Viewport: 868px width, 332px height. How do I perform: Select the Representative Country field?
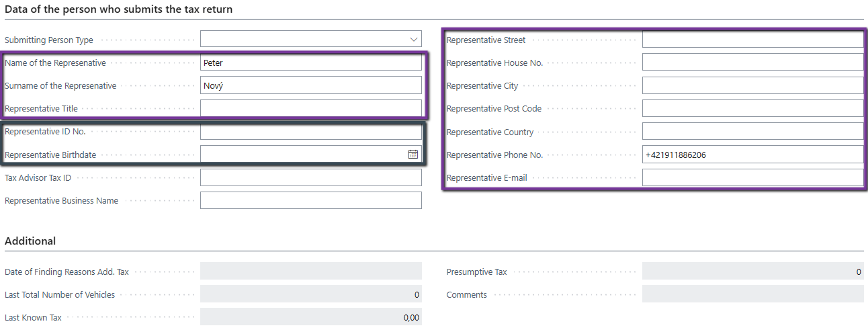click(x=752, y=132)
